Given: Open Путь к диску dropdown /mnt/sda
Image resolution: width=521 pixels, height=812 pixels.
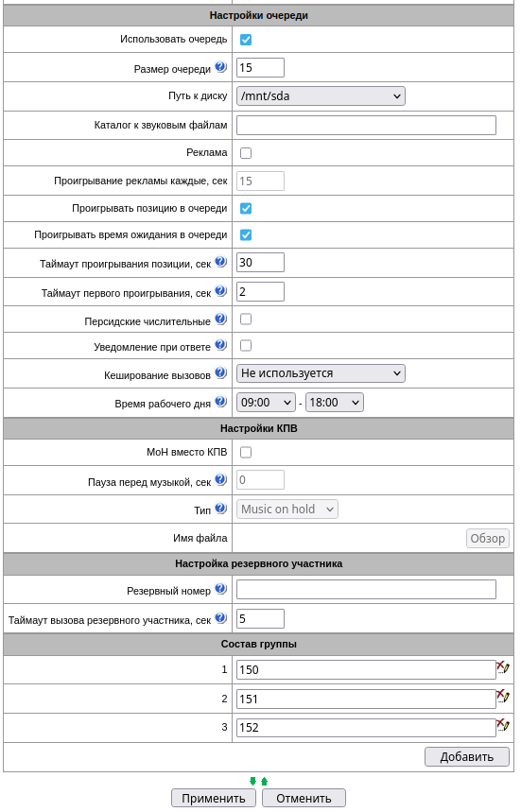Looking at the screenshot, I should point(321,96).
